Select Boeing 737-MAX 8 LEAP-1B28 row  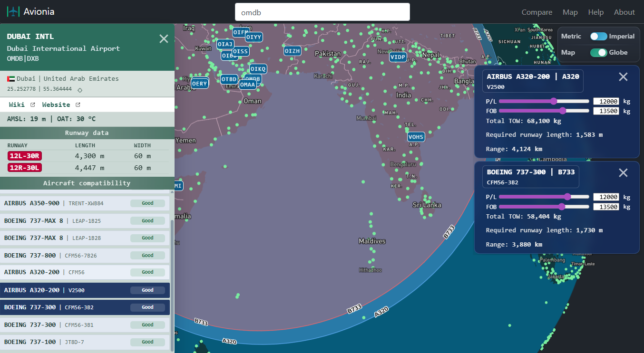pyautogui.click(x=85, y=238)
